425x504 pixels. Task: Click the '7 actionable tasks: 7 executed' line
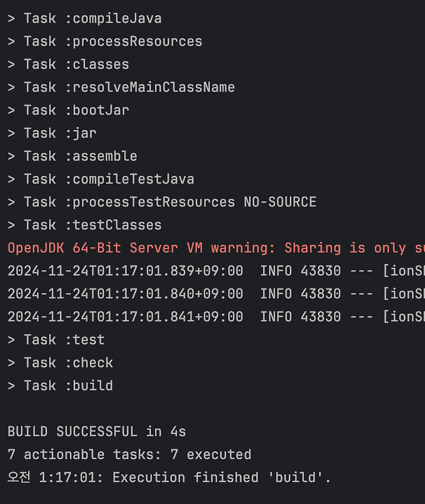click(130, 455)
